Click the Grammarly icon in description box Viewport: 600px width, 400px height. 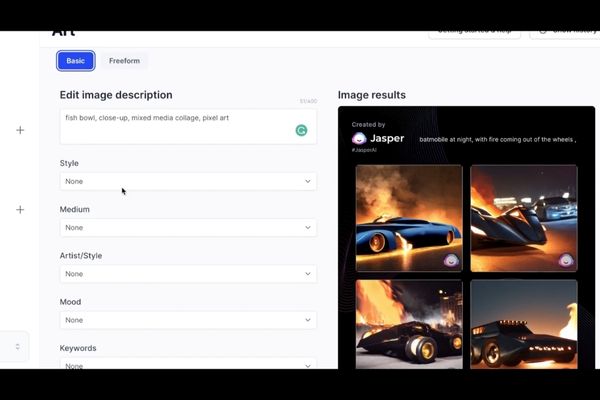point(302,131)
